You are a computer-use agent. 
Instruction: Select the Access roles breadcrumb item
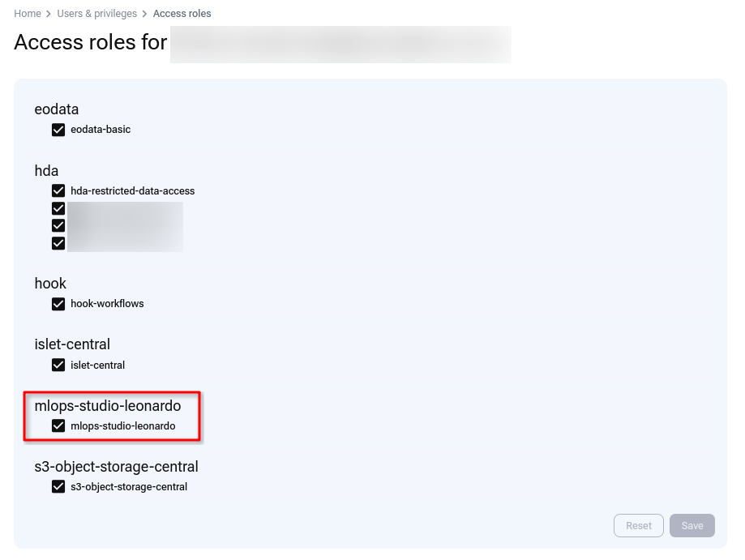tap(182, 14)
